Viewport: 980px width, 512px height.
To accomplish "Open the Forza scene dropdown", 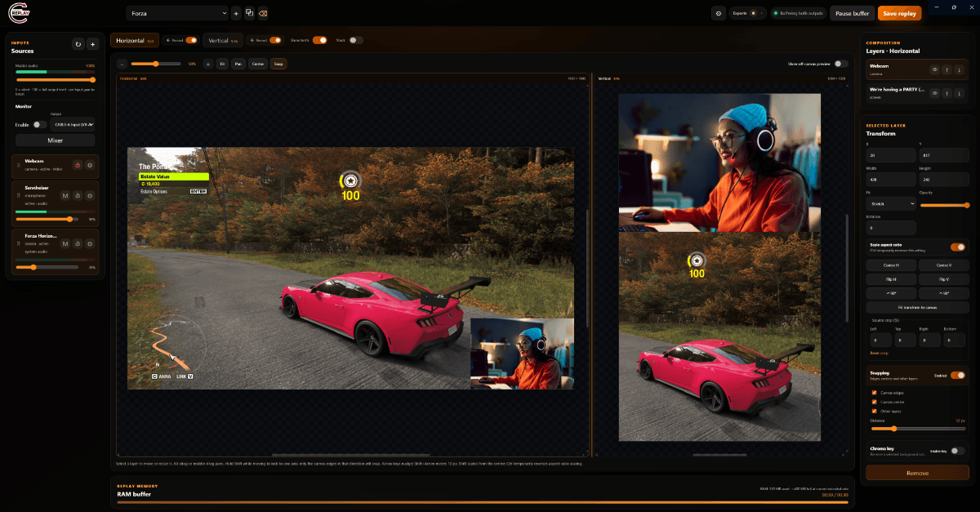I will (177, 13).
